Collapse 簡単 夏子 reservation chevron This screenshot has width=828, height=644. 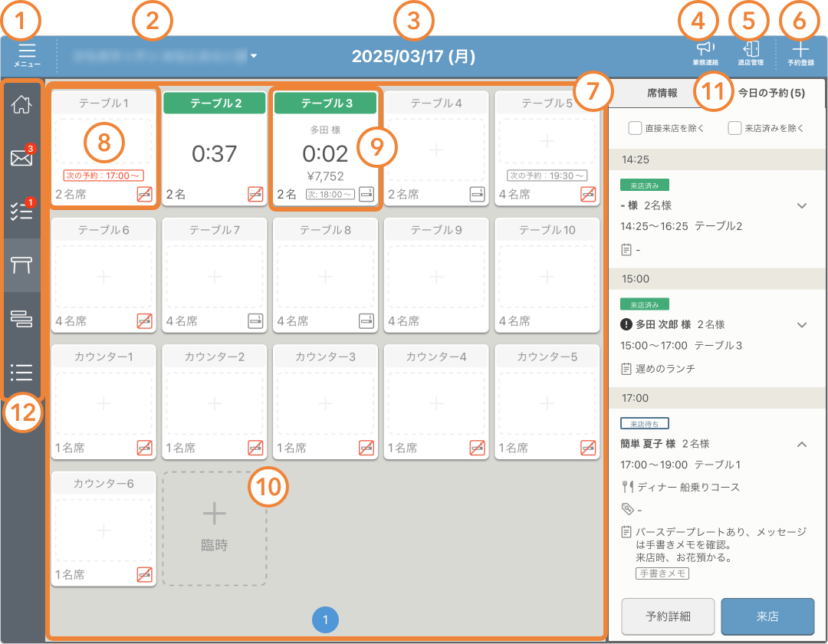point(802,444)
